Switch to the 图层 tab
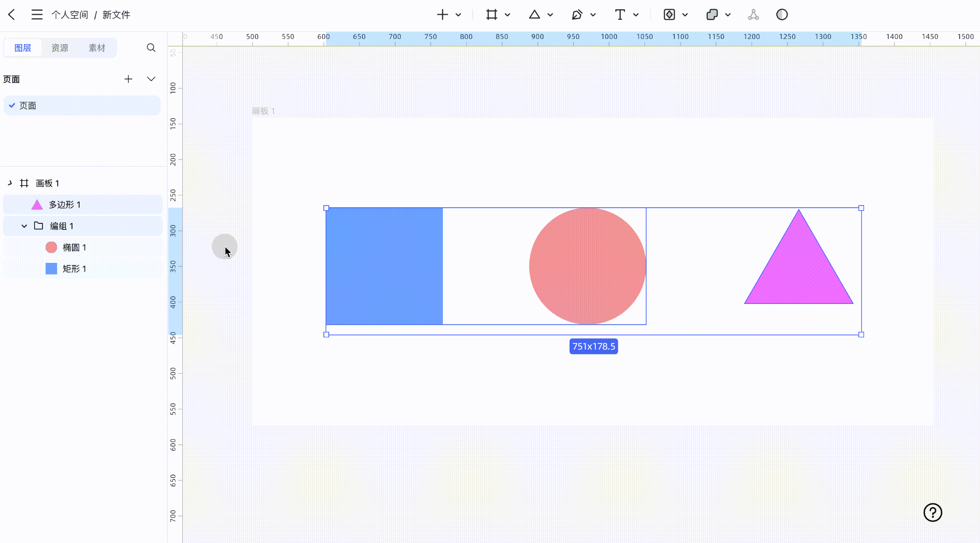This screenshot has width=980, height=543. click(23, 48)
